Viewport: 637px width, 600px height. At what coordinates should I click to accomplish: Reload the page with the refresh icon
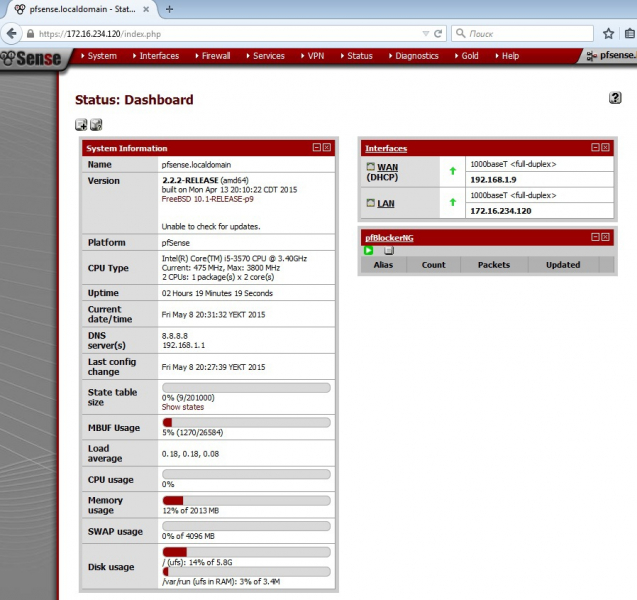(438, 33)
